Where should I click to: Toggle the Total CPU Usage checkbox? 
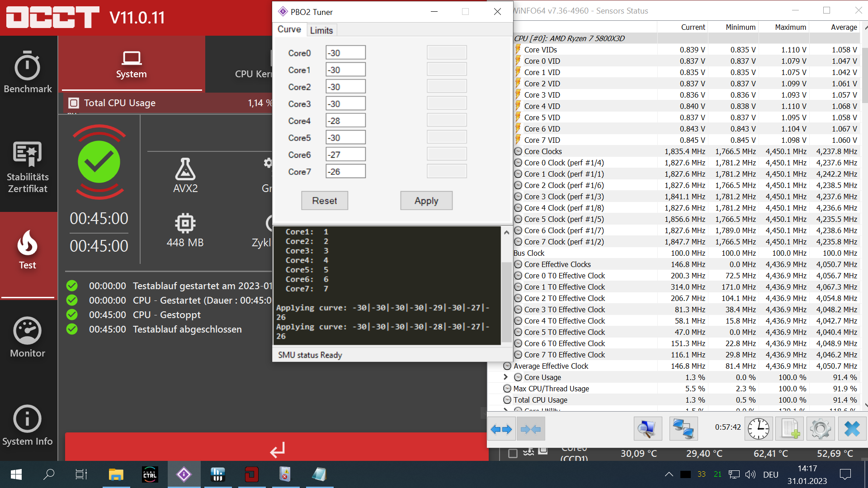tap(74, 103)
